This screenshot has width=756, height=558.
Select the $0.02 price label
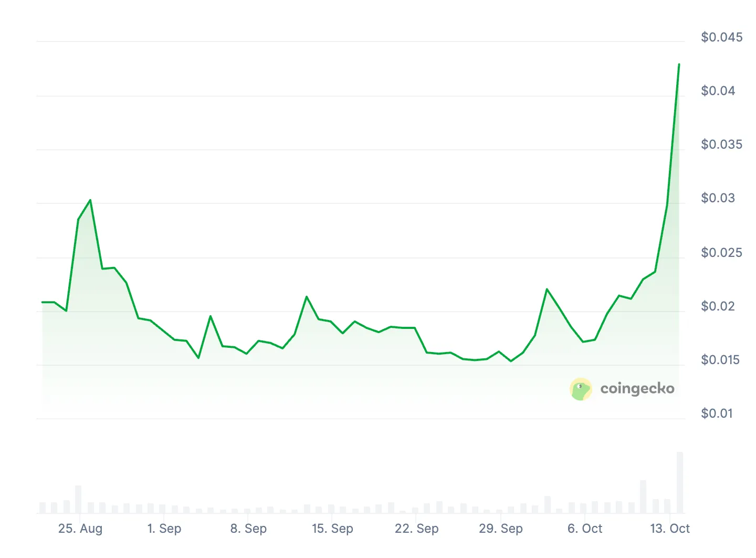pos(718,306)
